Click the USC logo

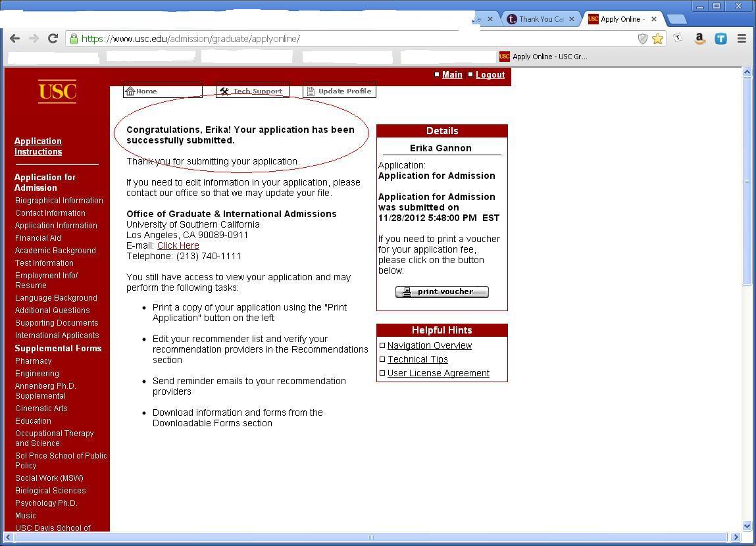click(57, 91)
